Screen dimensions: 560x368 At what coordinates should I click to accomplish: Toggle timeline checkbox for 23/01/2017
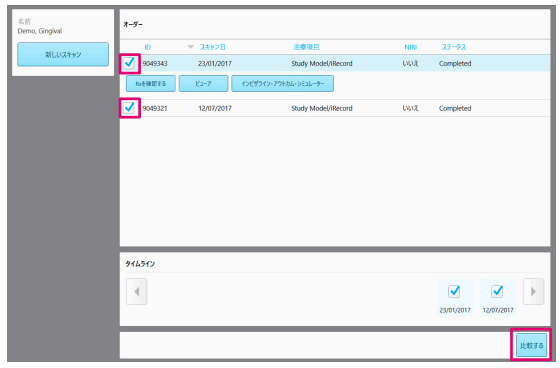tap(454, 291)
